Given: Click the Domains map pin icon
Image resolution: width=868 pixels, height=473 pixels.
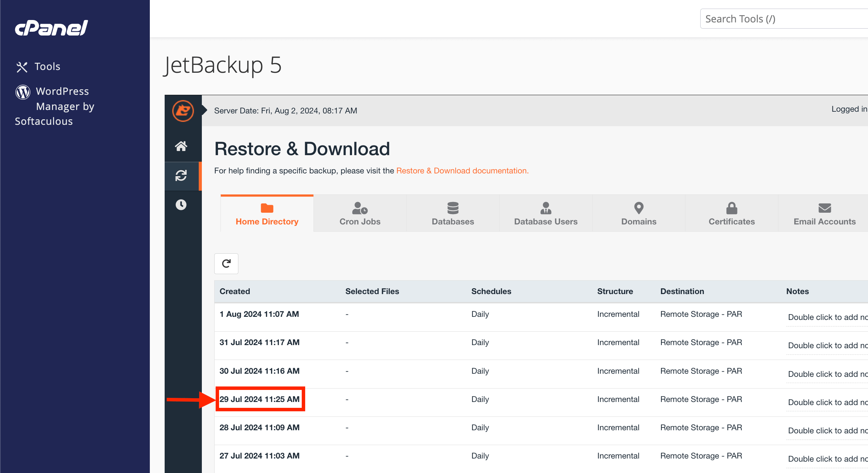Looking at the screenshot, I should tap(639, 208).
